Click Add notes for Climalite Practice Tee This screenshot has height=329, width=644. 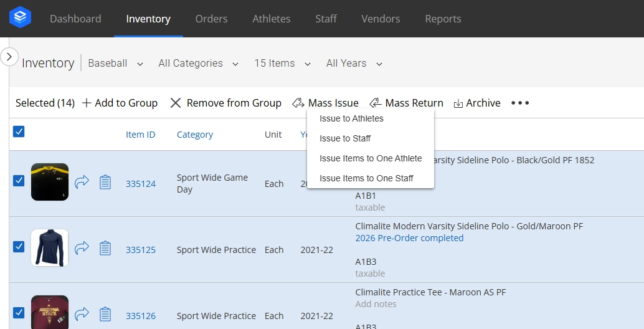(x=376, y=304)
